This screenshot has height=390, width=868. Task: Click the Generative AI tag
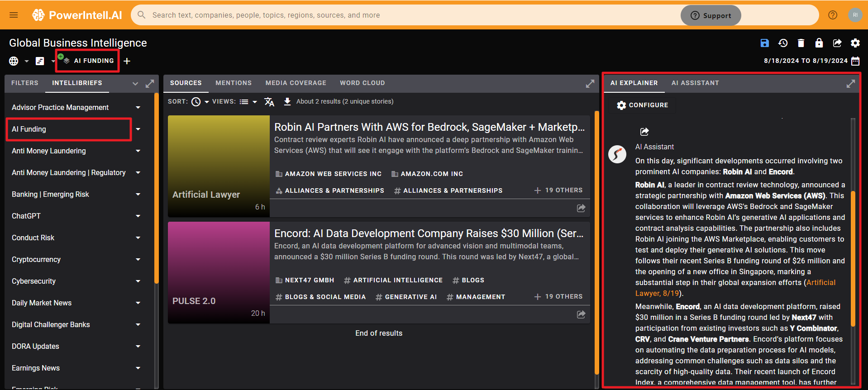click(406, 297)
